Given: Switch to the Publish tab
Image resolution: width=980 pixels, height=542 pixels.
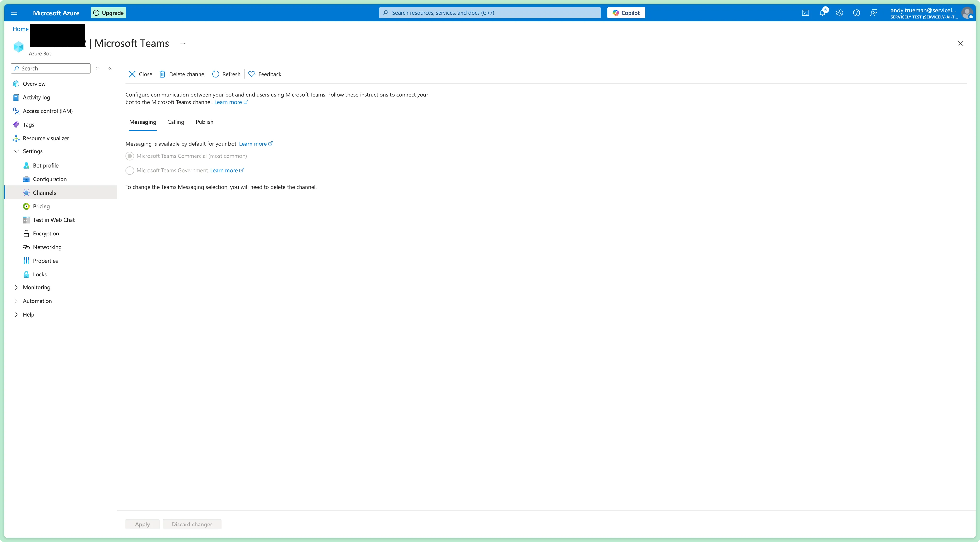Looking at the screenshot, I should 204,122.
